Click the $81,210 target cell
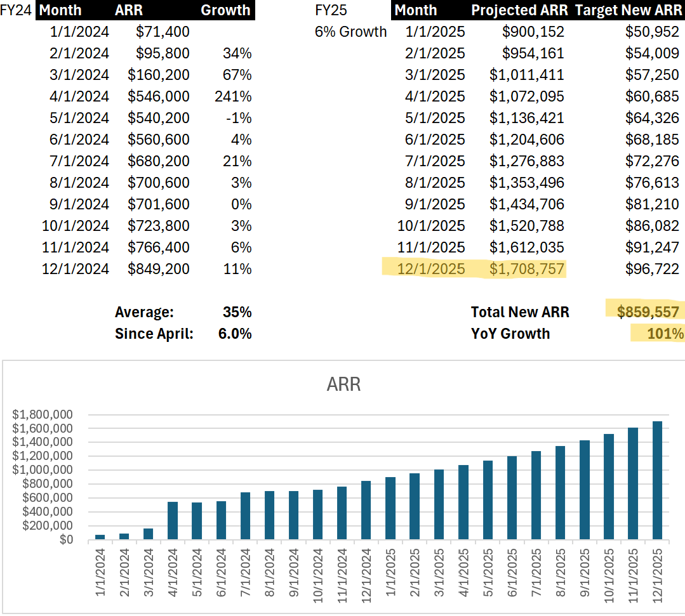The width and height of the screenshot is (685, 616). click(x=652, y=204)
